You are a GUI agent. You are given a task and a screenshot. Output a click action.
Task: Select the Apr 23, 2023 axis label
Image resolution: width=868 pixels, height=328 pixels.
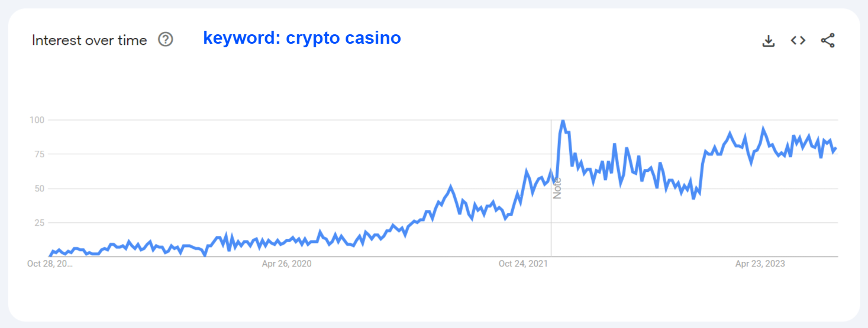click(x=760, y=264)
